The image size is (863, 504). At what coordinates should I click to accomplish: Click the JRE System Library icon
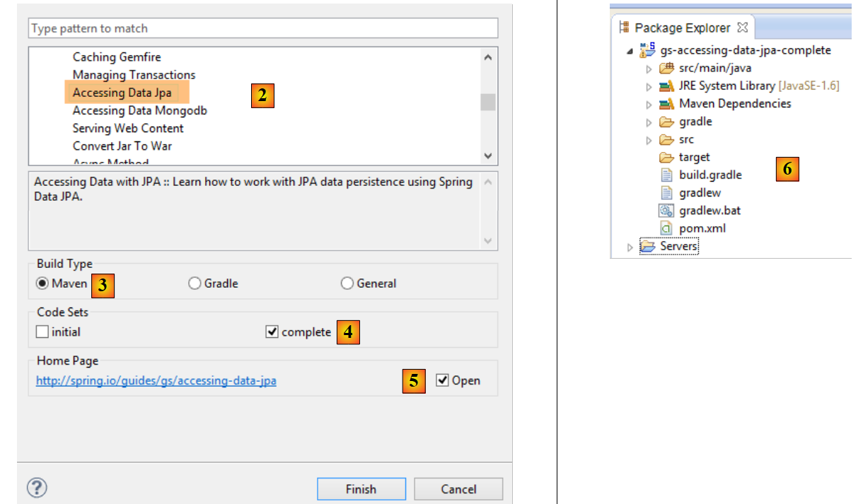pos(666,86)
